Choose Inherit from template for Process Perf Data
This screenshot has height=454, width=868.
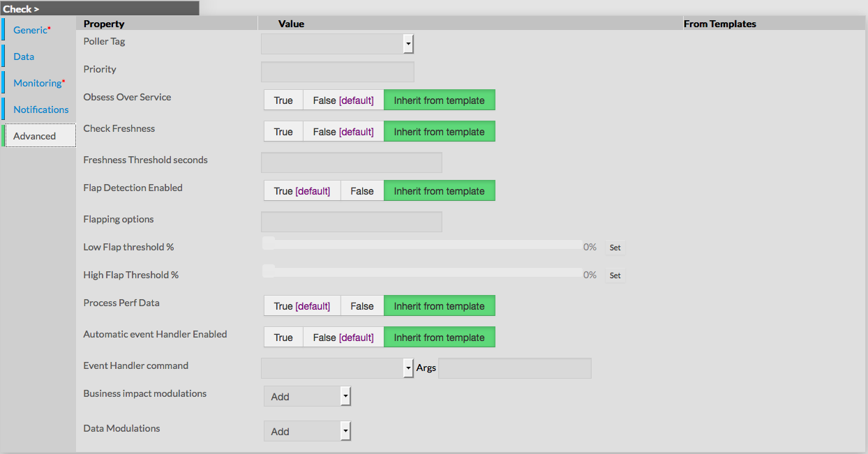(439, 306)
